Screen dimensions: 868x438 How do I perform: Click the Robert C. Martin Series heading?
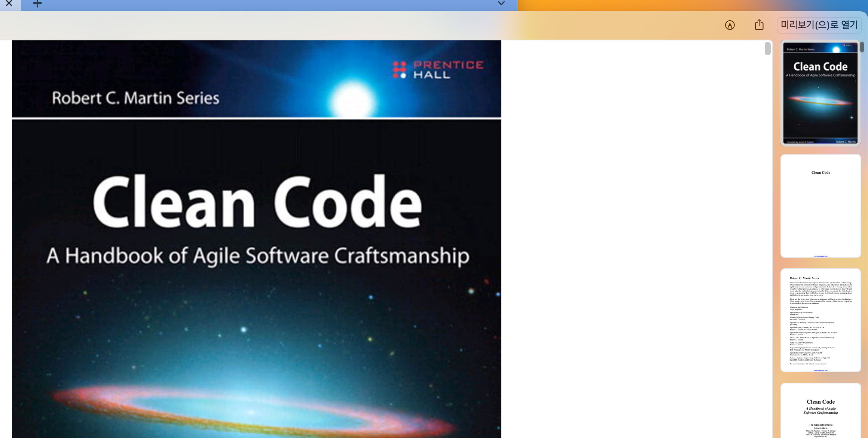[x=135, y=98]
